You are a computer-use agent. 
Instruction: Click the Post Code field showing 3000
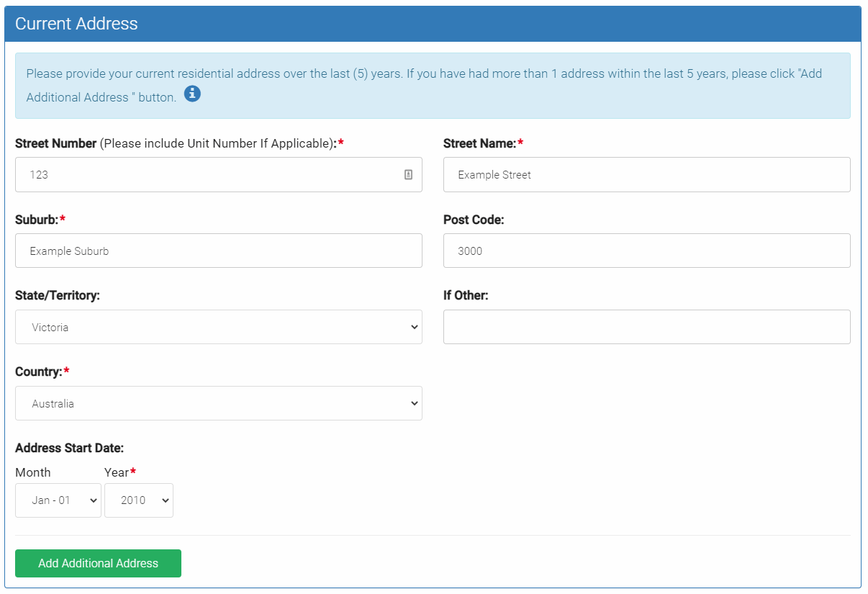(x=646, y=250)
